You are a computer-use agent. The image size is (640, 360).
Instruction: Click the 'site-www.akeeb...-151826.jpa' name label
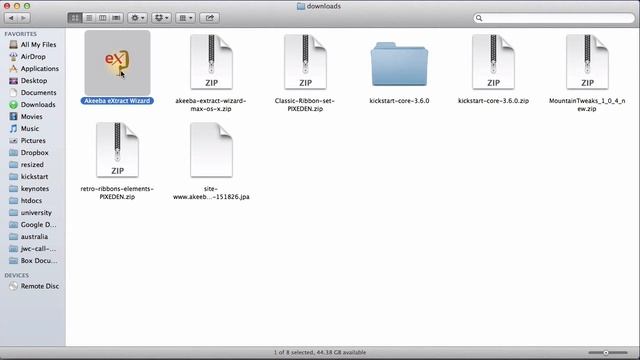click(x=211, y=193)
